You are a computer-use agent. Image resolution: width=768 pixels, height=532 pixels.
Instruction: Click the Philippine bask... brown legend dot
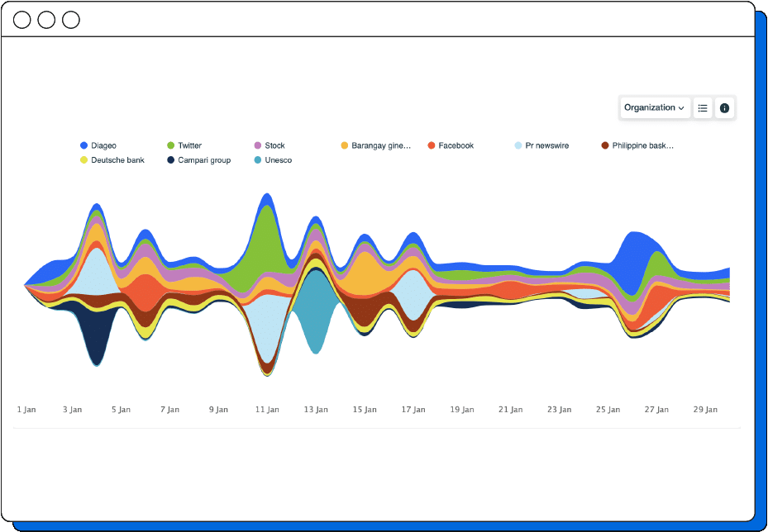pyautogui.click(x=605, y=145)
